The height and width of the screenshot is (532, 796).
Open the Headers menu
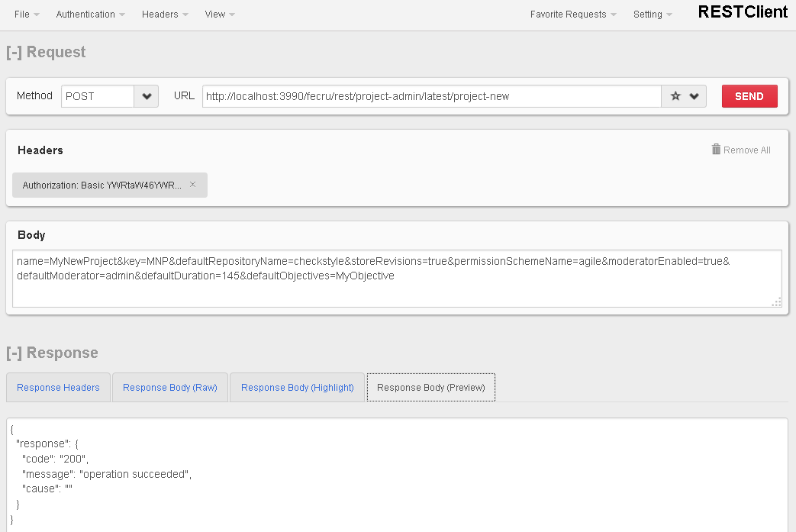tap(161, 14)
